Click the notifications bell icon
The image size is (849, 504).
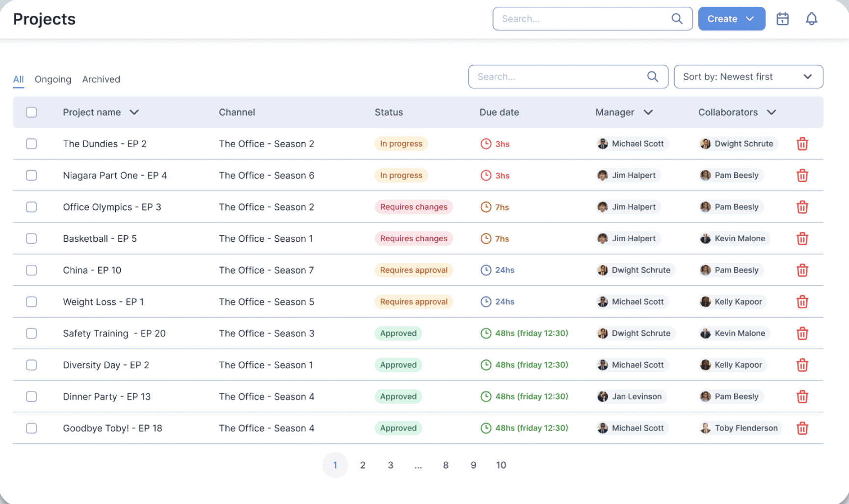coord(811,19)
